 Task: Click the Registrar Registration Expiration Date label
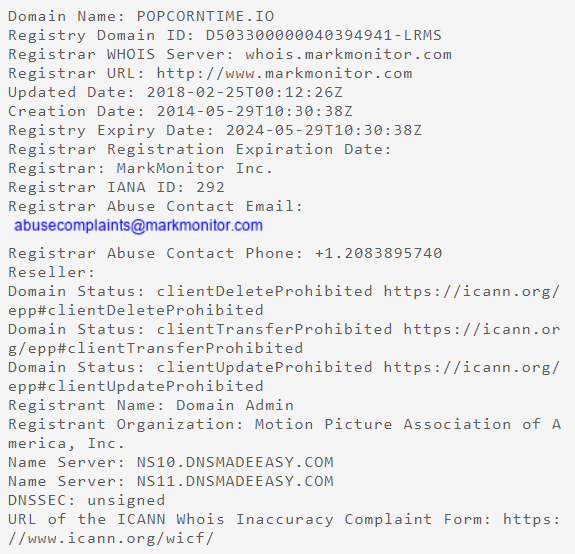[200, 150]
